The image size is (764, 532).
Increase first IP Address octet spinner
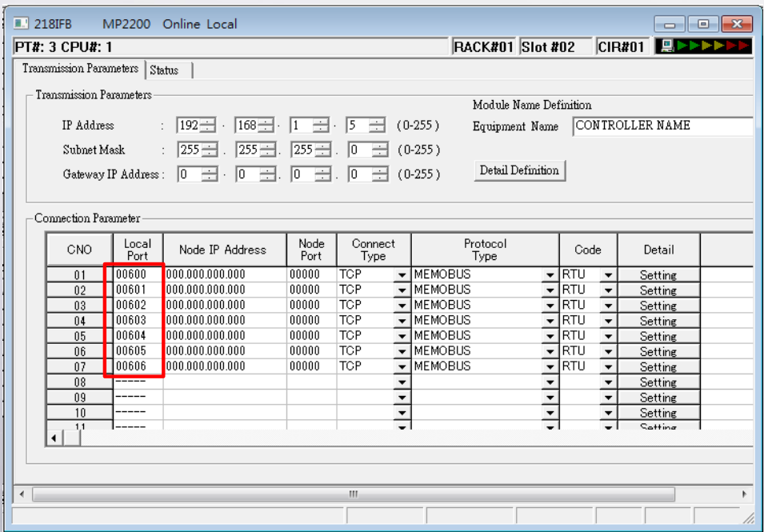coord(208,122)
